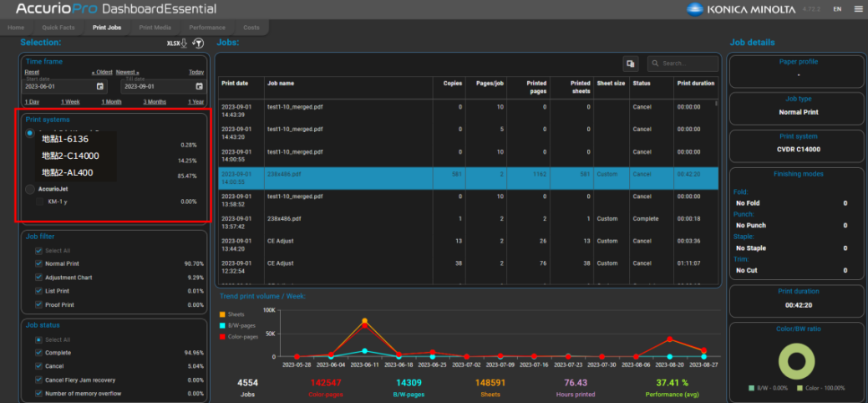The width and height of the screenshot is (868, 403).
Task: Uncheck the Adjustment Chart checkbox
Action: (x=38, y=277)
